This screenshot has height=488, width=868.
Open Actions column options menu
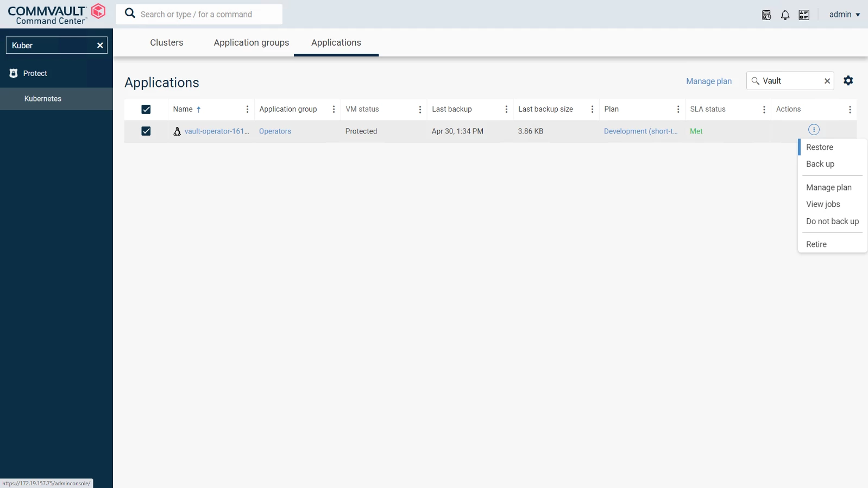[x=850, y=110]
